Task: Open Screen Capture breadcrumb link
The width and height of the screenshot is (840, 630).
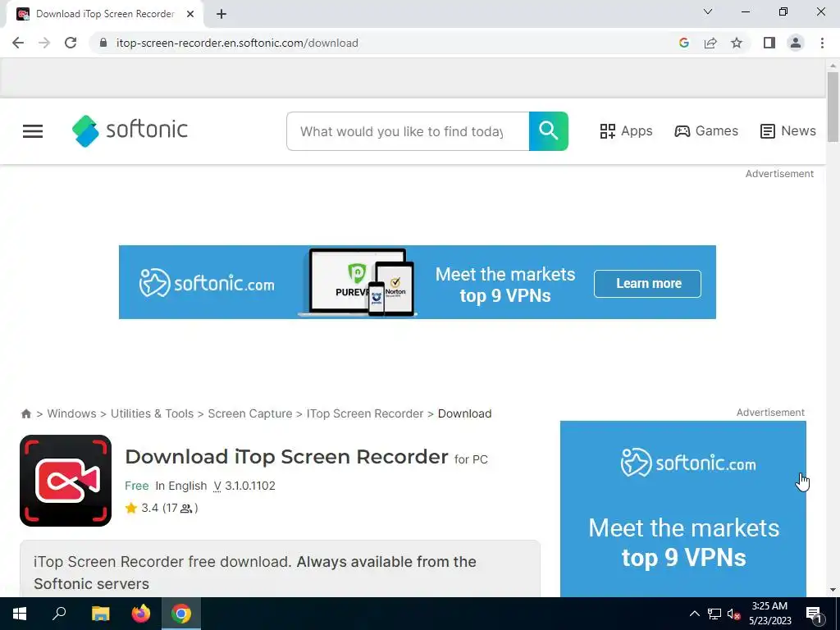Action: pyautogui.click(x=250, y=413)
